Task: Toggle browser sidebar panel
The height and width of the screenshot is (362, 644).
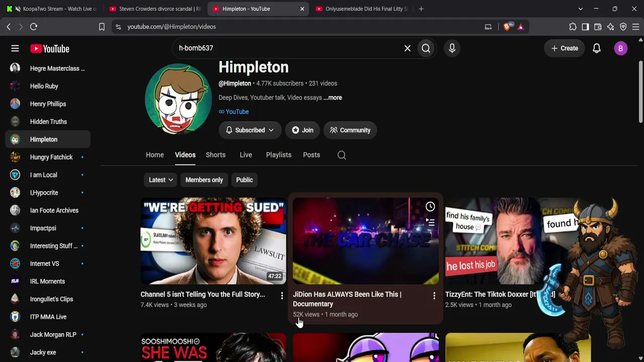Action: coord(585,27)
